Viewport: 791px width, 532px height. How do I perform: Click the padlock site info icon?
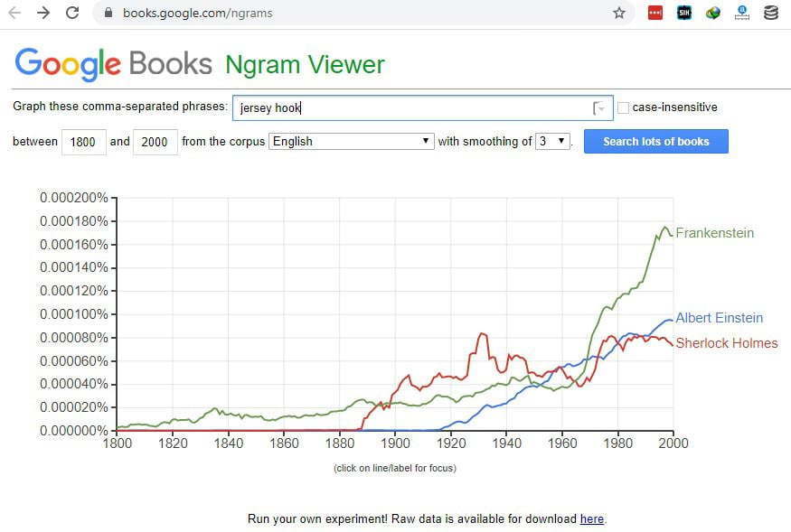click(108, 13)
